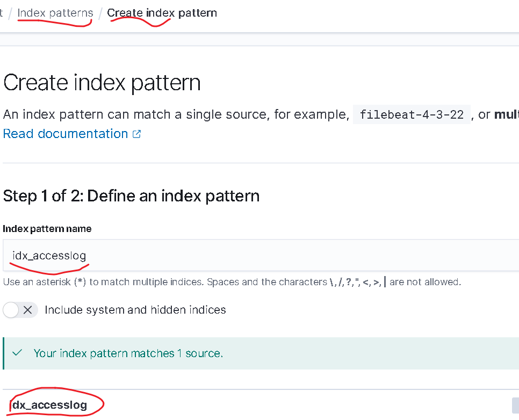The width and height of the screenshot is (519, 420).
Task: Click the slash separator before Create index pattern breadcrumb
Action: tap(100, 13)
